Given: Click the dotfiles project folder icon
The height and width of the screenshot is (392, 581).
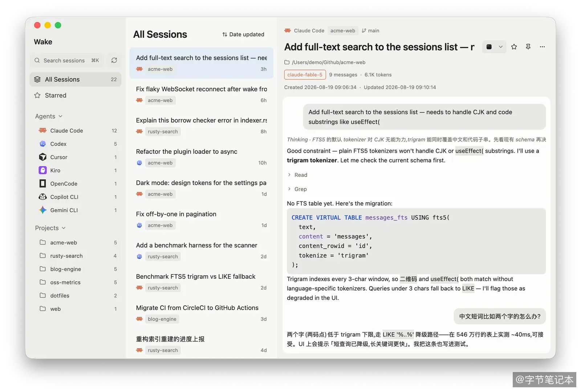Looking at the screenshot, I should (42, 295).
